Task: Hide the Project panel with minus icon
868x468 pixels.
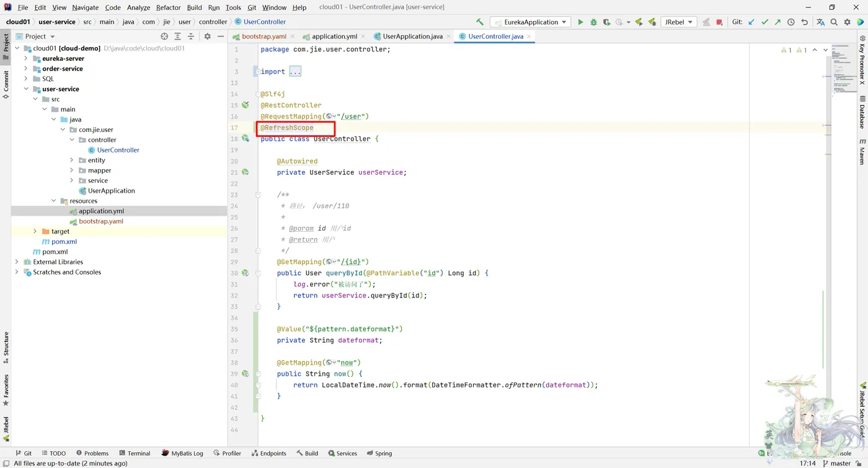Action: [221, 37]
